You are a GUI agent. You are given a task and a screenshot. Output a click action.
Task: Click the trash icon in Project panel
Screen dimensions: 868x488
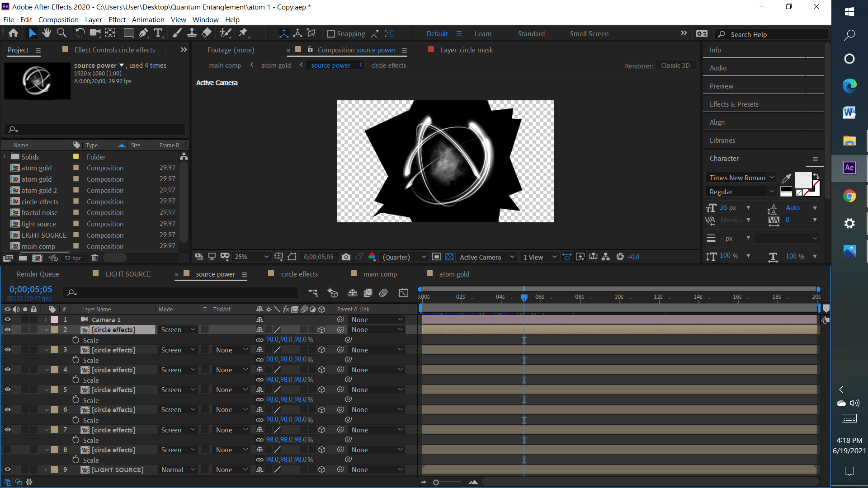tap(94, 258)
